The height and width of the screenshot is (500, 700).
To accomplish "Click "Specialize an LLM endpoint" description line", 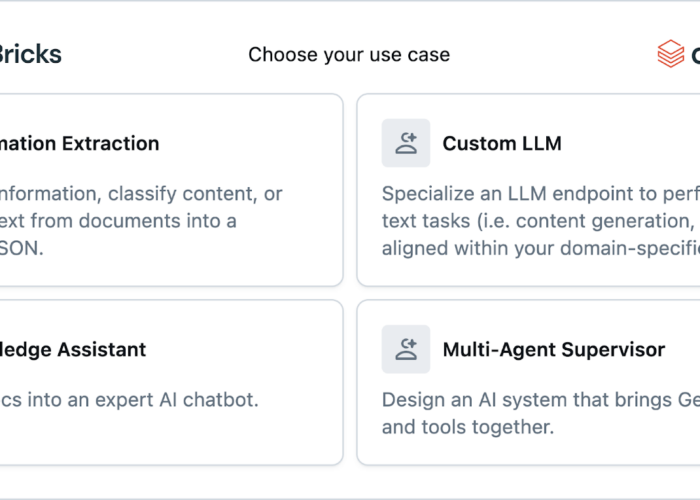I will click(541, 194).
